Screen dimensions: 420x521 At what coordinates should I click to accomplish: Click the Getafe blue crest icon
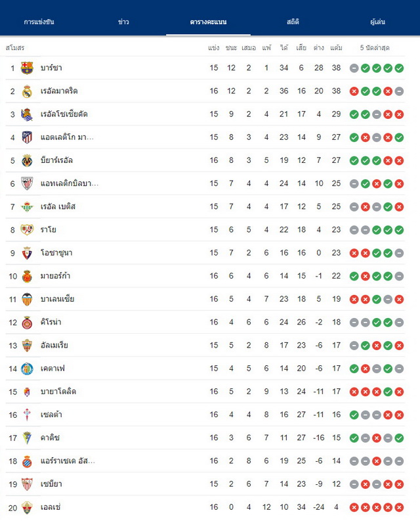point(27,369)
